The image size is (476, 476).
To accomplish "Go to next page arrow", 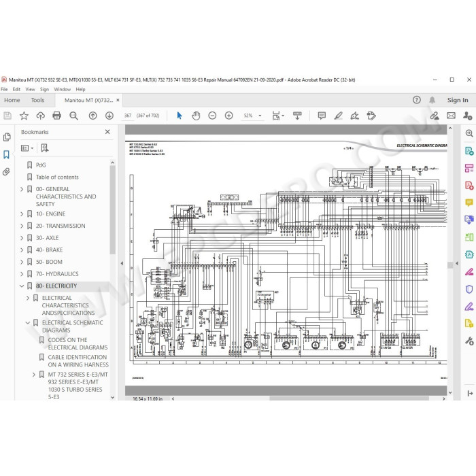I will 109,116.
